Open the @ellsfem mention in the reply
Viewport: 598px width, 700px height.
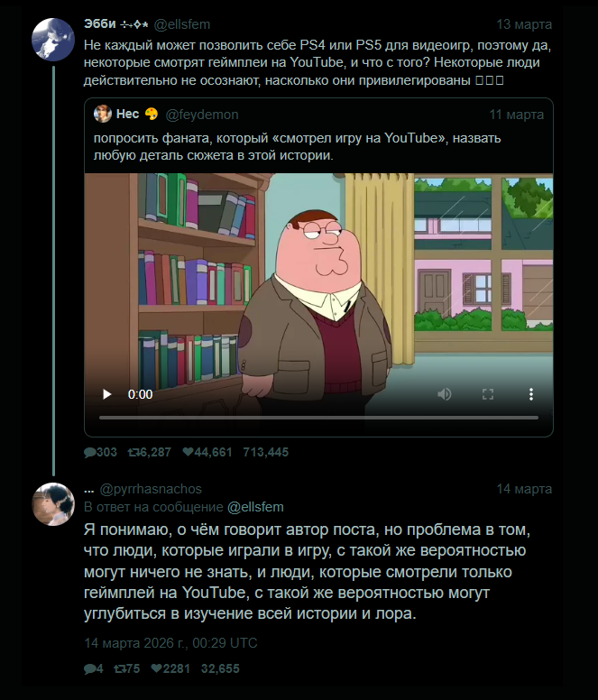tap(255, 507)
